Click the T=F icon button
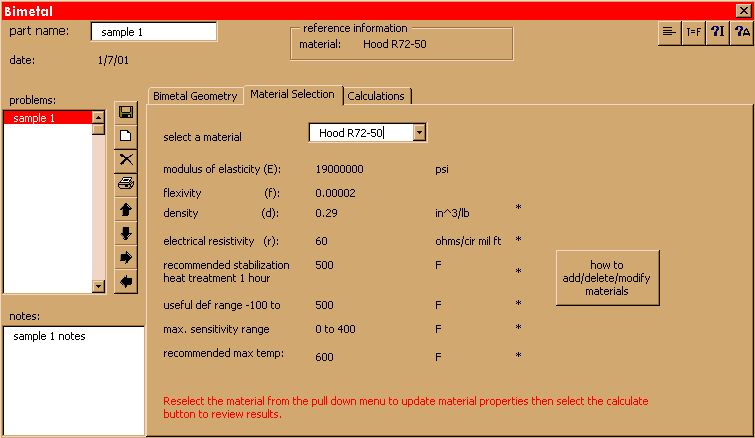Viewport: 755px width, 438px height. point(693,32)
